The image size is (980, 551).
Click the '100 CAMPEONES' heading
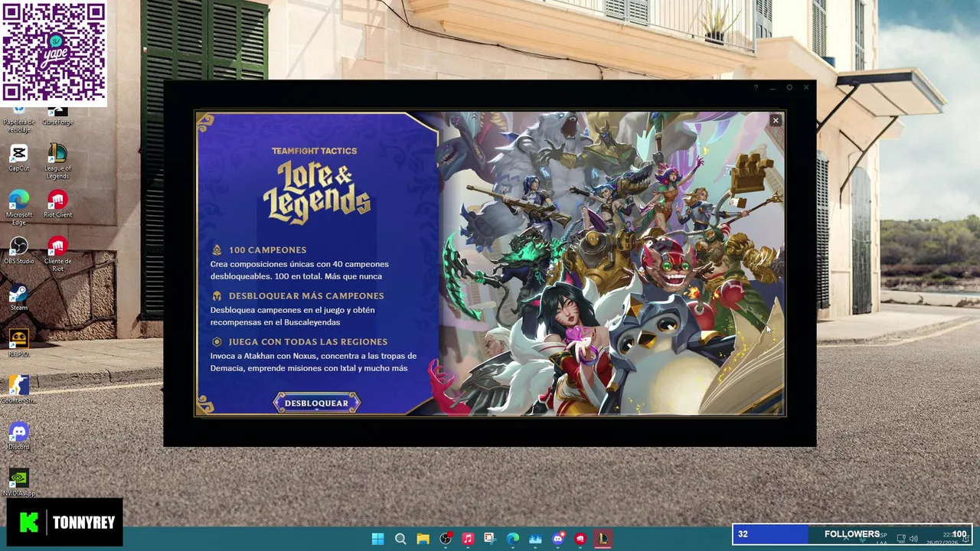click(x=267, y=250)
